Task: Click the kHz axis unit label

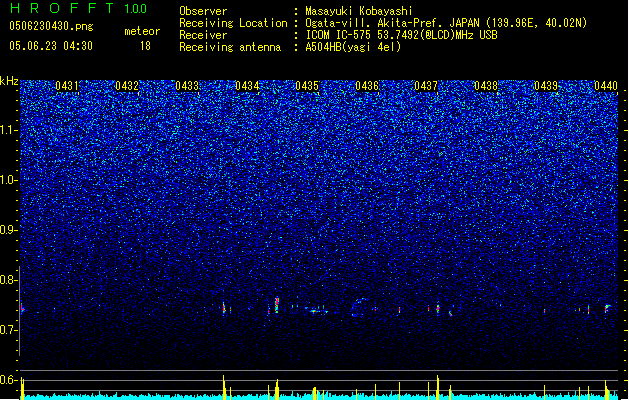Action: [x=9, y=81]
